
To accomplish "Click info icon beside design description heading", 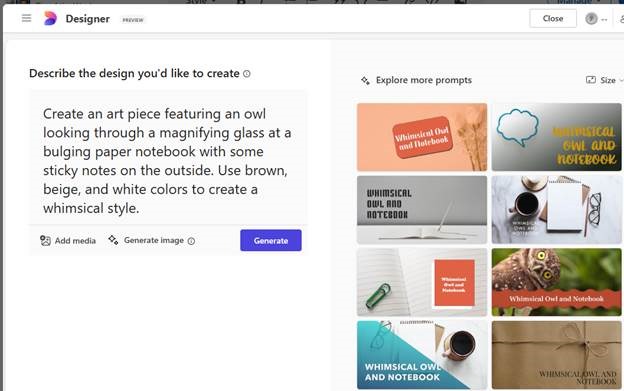I will pos(247,74).
